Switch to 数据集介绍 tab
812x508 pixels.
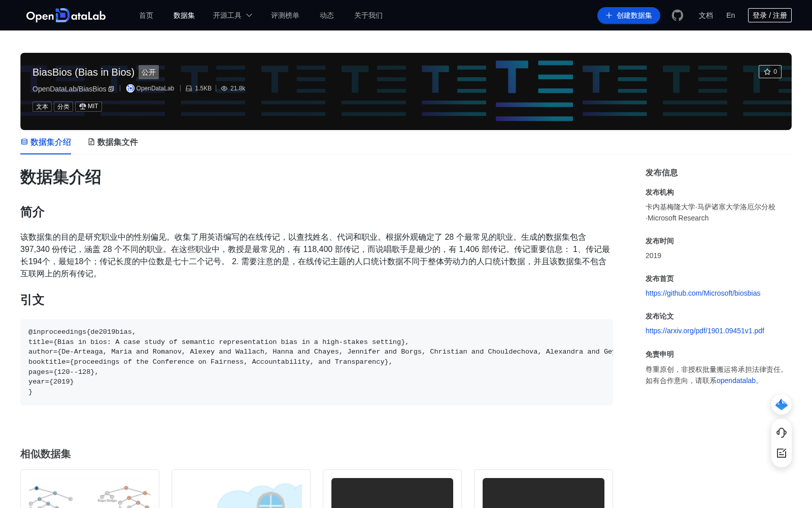tap(46, 142)
